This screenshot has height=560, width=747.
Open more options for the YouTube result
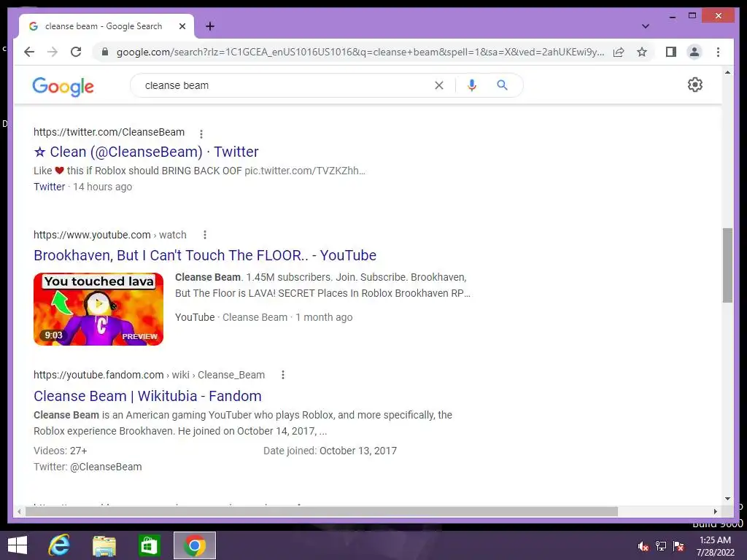tap(204, 235)
